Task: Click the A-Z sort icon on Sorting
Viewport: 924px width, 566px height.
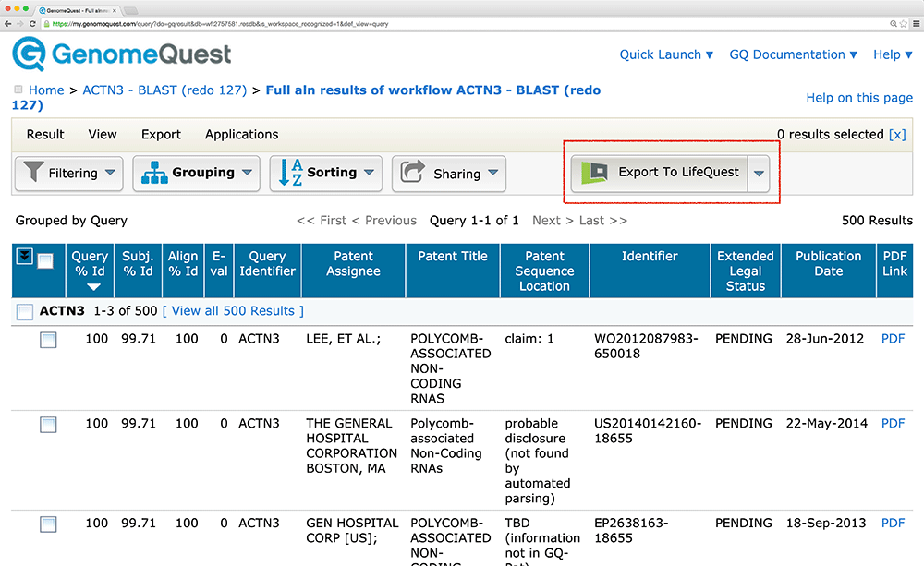Action: [x=290, y=173]
